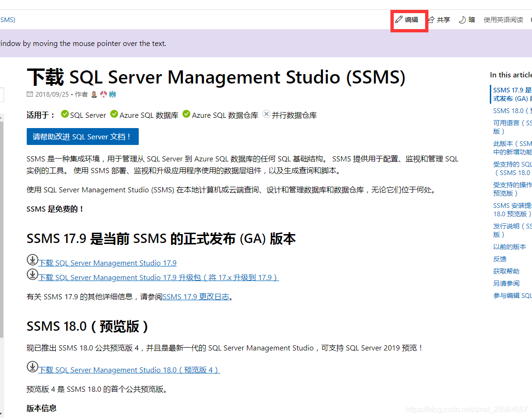This screenshot has height=418, width=532.
Task: Jump to SSMS 18.0 section in article nav
Action: [x=512, y=111]
